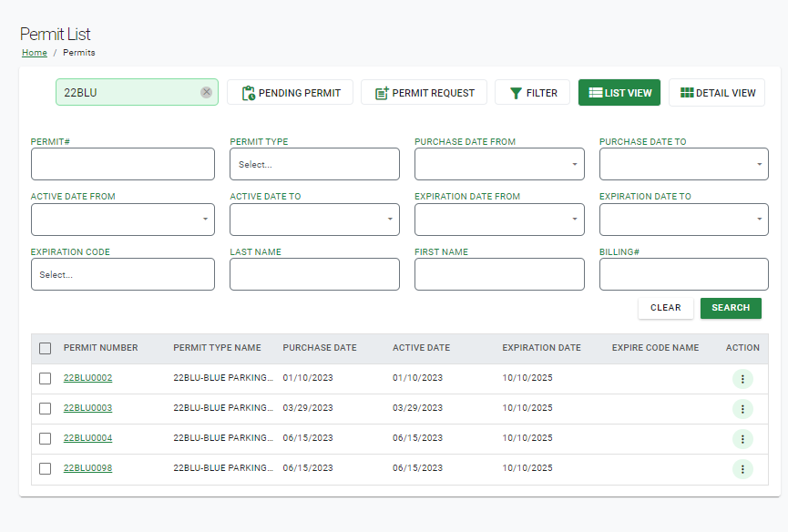Open the Purchase Date To picker

(683, 164)
